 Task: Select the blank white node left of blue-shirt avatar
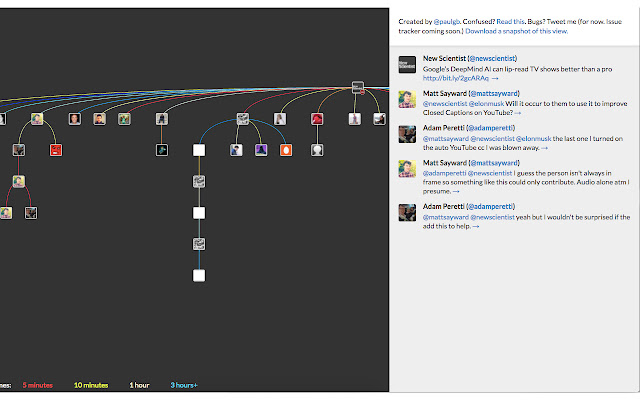pos(199,150)
